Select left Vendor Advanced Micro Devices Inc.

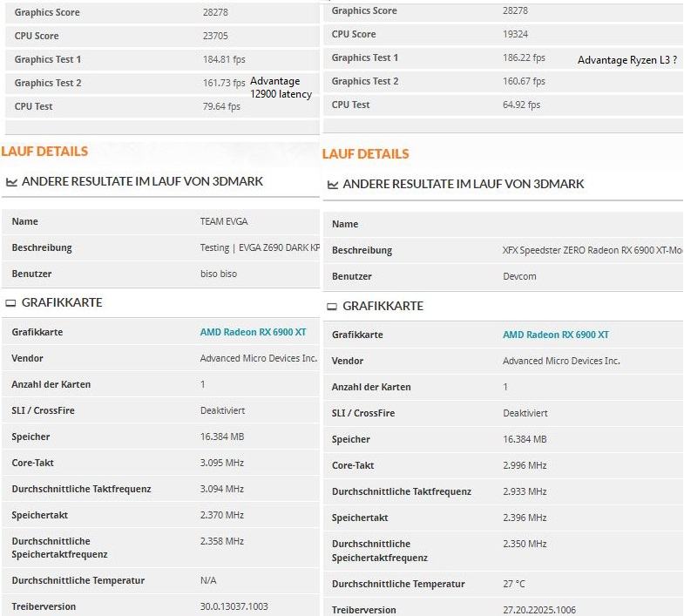259,358
